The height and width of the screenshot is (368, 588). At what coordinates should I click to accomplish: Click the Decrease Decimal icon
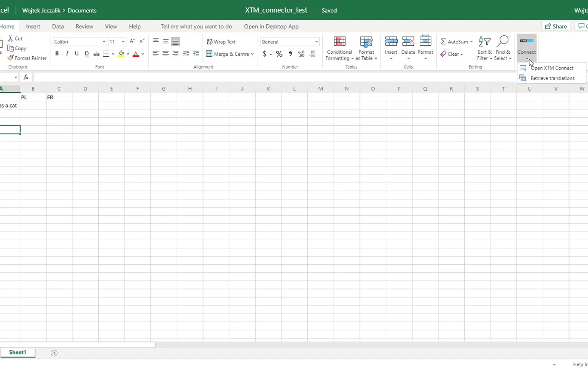pyautogui.click(x=312, y=54)
